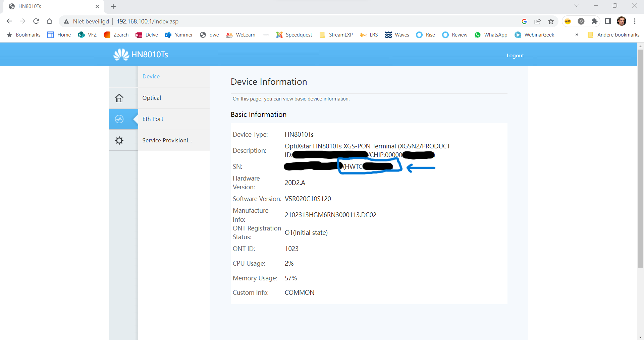Open the Waves bookmark
The width and height of the screenshot is (644, 340).
(397, 35)
